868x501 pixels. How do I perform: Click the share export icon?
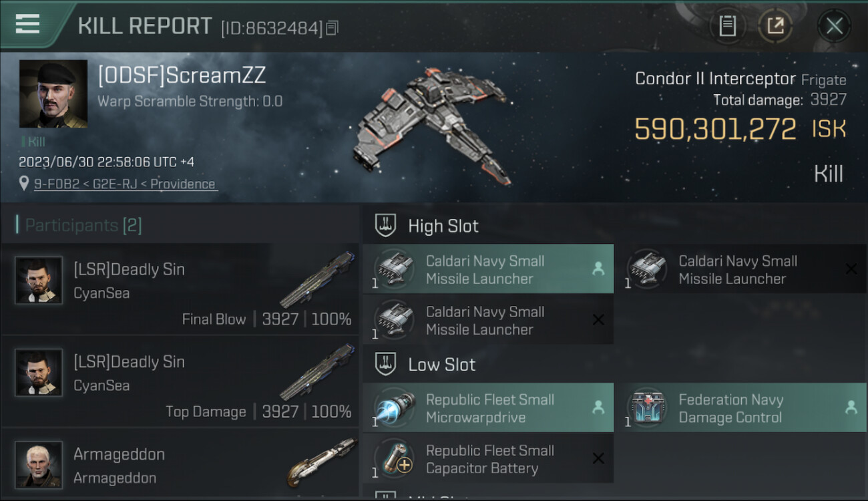pos(775,26)
